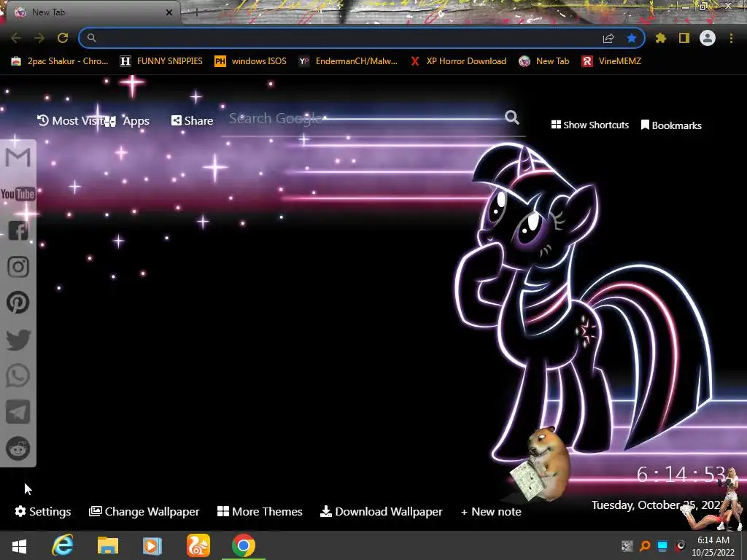Open the EndermanCH/Malw... bookmark
The image size is (747, 560).
pyautogui.click(x=348, y=61)
